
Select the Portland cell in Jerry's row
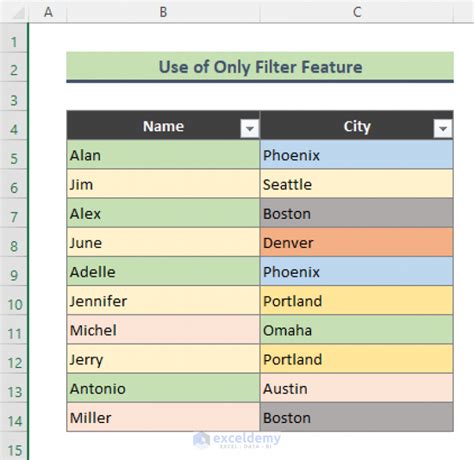357,359
